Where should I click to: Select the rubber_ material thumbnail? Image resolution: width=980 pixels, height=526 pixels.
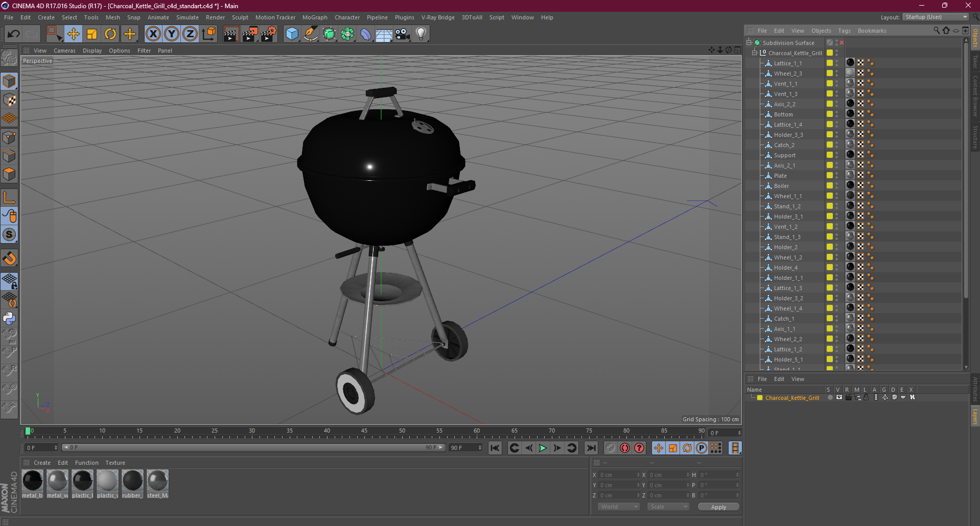[132, 484]
